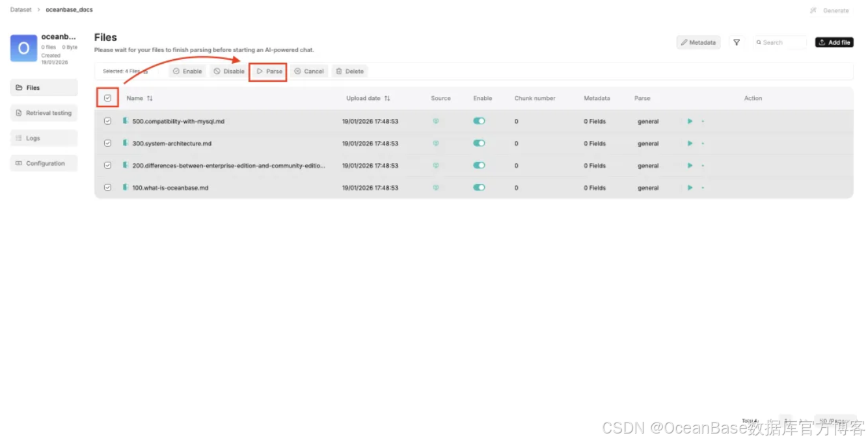Start parsing 300.system-architecture.md with play icon
868x442 pixels.
[690, 144]
